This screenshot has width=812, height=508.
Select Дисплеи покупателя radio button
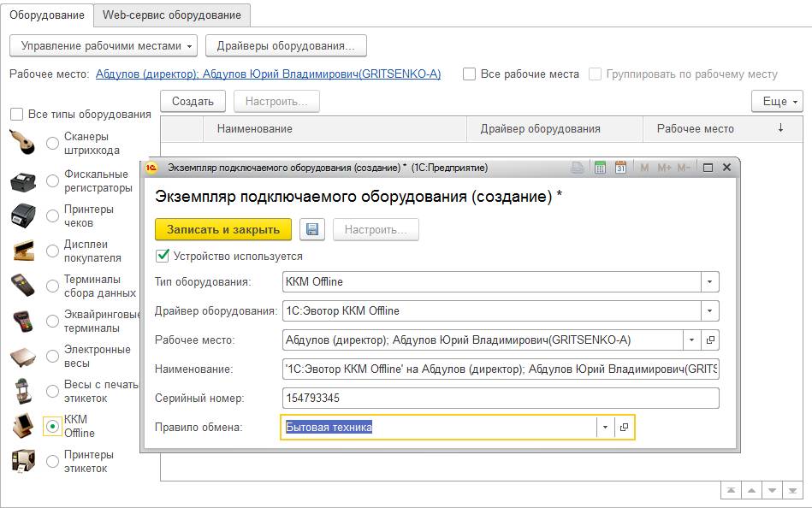(x=52, y=251)
